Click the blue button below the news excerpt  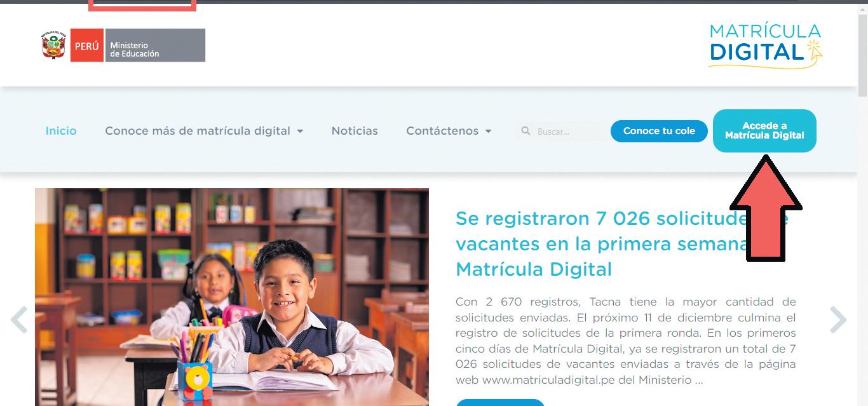tap(500, 402)
